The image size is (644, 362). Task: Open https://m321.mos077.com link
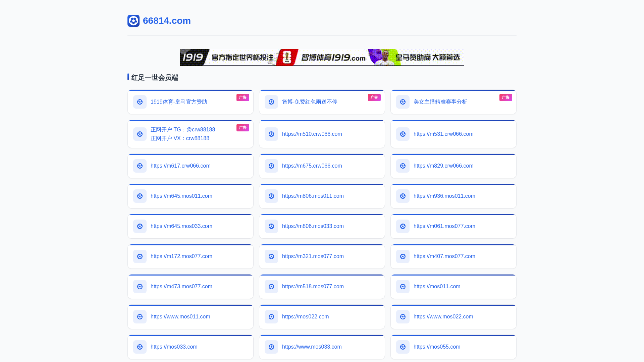pyautogui.click(x=313, y=256)
